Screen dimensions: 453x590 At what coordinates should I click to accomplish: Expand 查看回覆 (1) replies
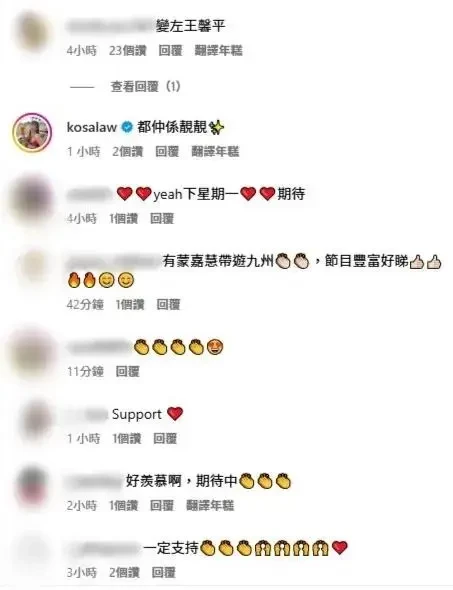coord(145,87)
